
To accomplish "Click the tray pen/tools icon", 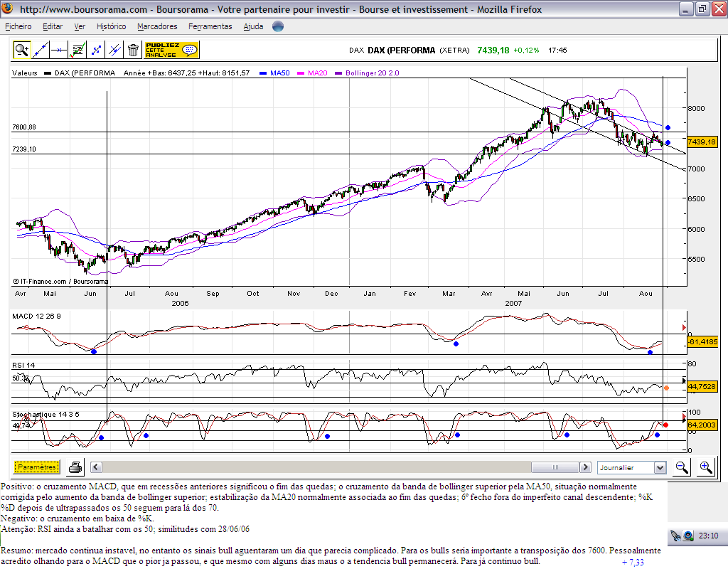I will pos(675,536).
